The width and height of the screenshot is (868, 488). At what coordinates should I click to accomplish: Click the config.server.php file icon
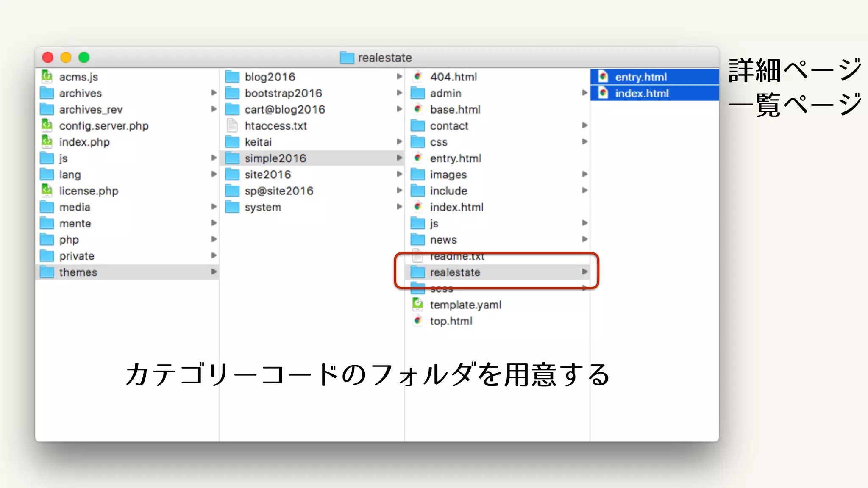point(47,125)
